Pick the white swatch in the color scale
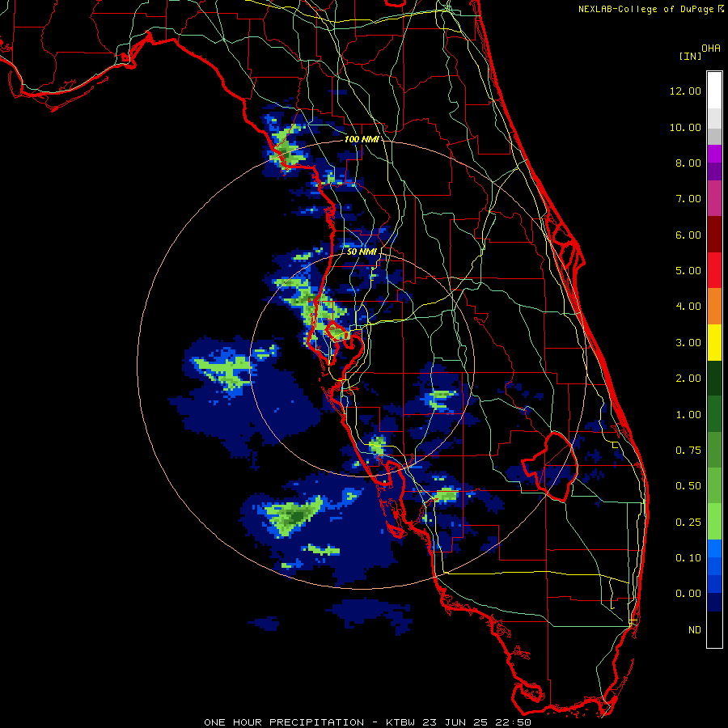728x728 pixels. pyautogui.click(x=714, y=90)
